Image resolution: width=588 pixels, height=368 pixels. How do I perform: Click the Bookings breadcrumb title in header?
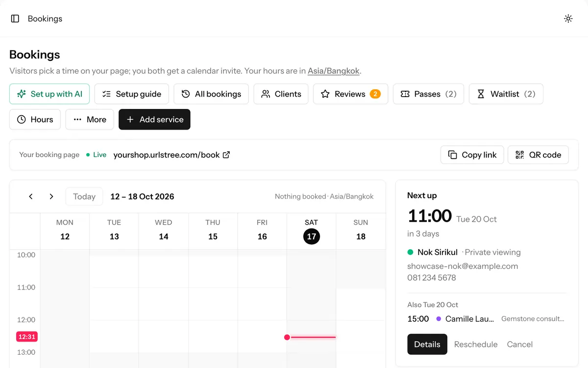[45, 19]
